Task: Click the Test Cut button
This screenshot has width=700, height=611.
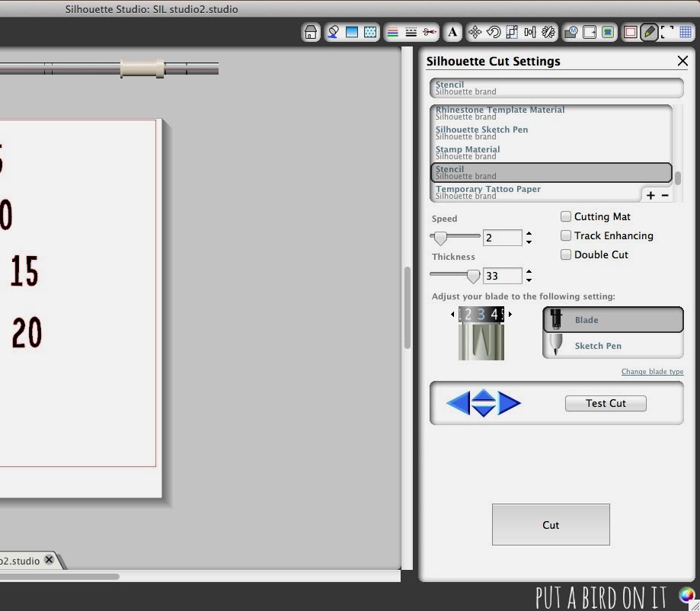Action: click(x=606, y=403)
